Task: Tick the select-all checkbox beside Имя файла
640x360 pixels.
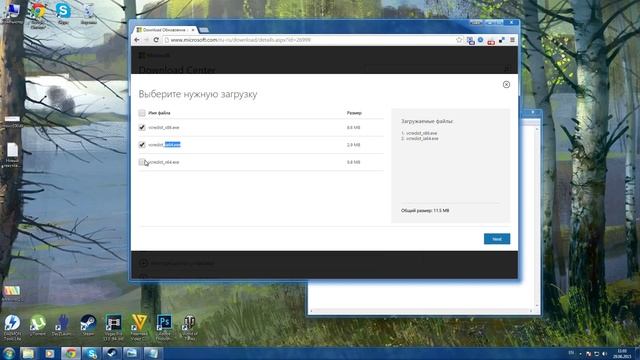Action: pyautogui.click(x=142, y=113)
